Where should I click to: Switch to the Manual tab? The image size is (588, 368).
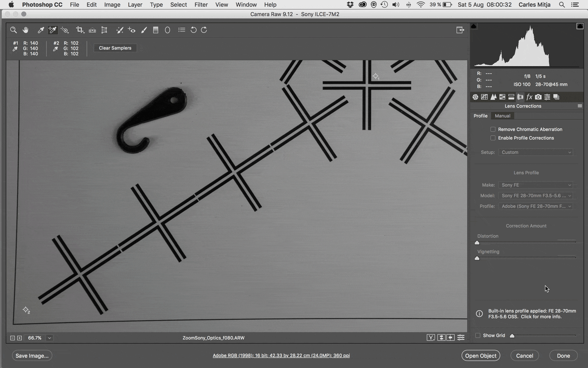coord(502,116)
